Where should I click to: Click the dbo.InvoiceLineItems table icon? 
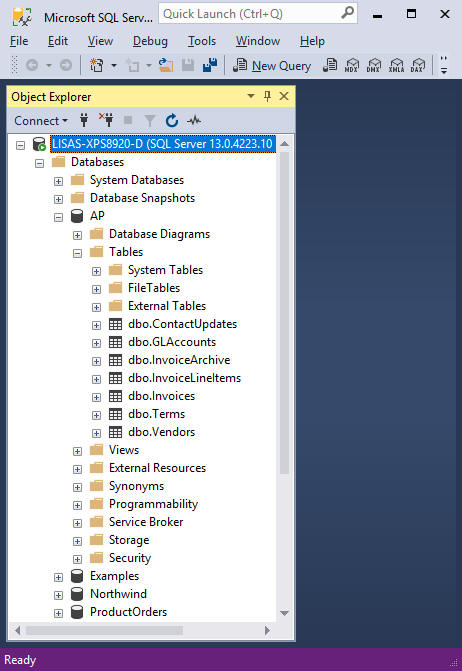116,378
